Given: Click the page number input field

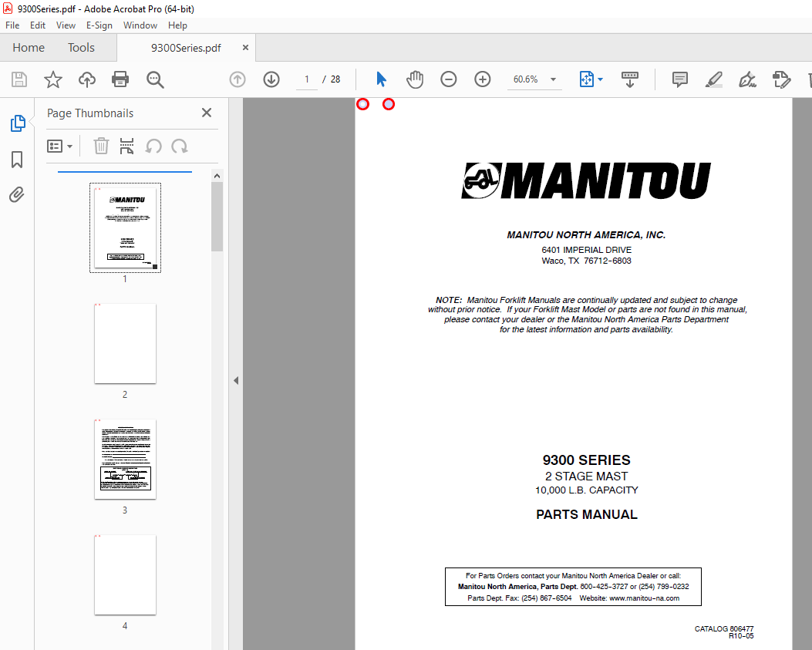Looking at the screenshot, I should click(x=307, y=79).
